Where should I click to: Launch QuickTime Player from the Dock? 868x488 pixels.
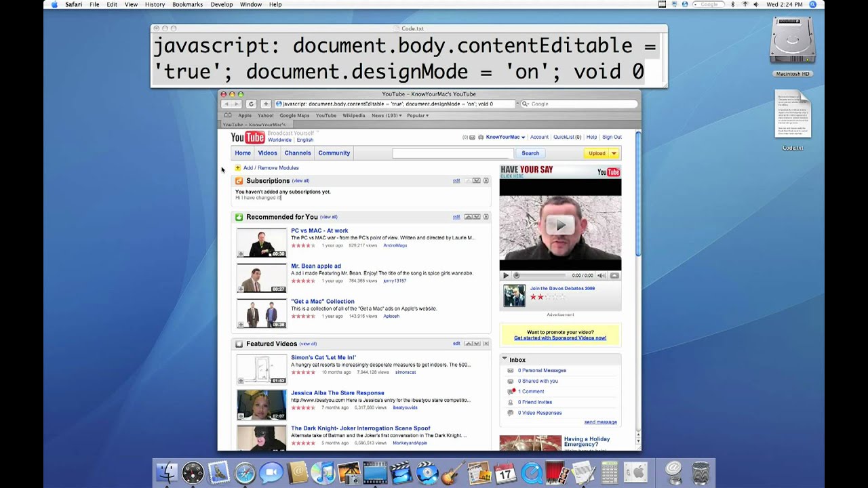[531, 472]
